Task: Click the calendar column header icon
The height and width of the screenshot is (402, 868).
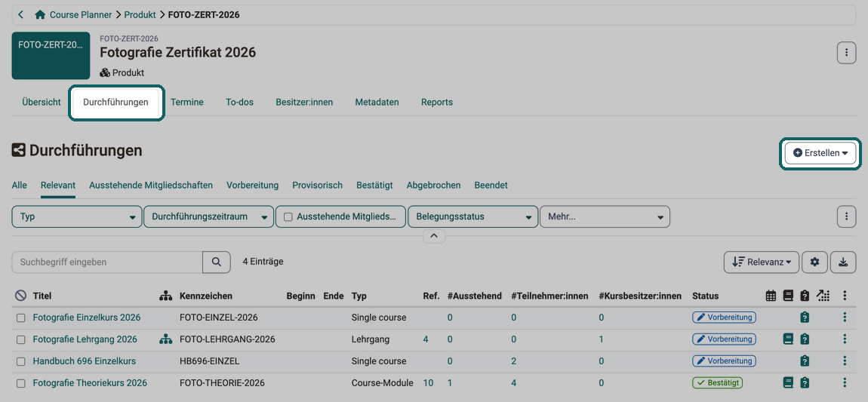Action: [x=771, y=296]
